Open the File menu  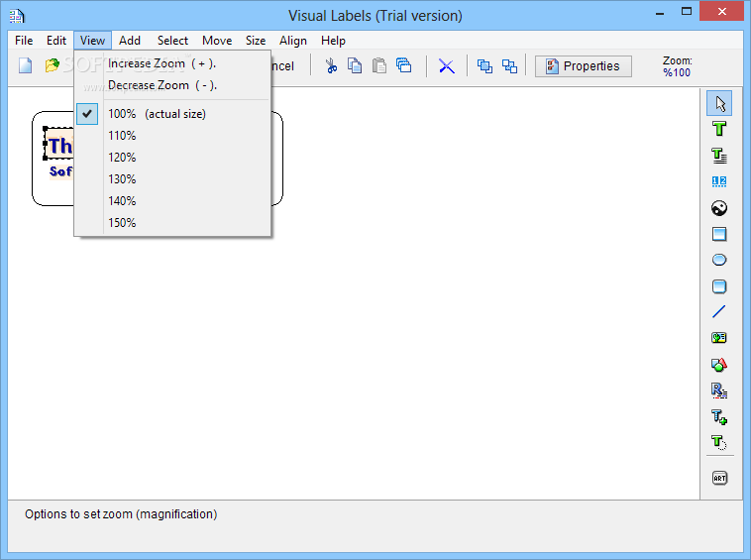point(24,41)
